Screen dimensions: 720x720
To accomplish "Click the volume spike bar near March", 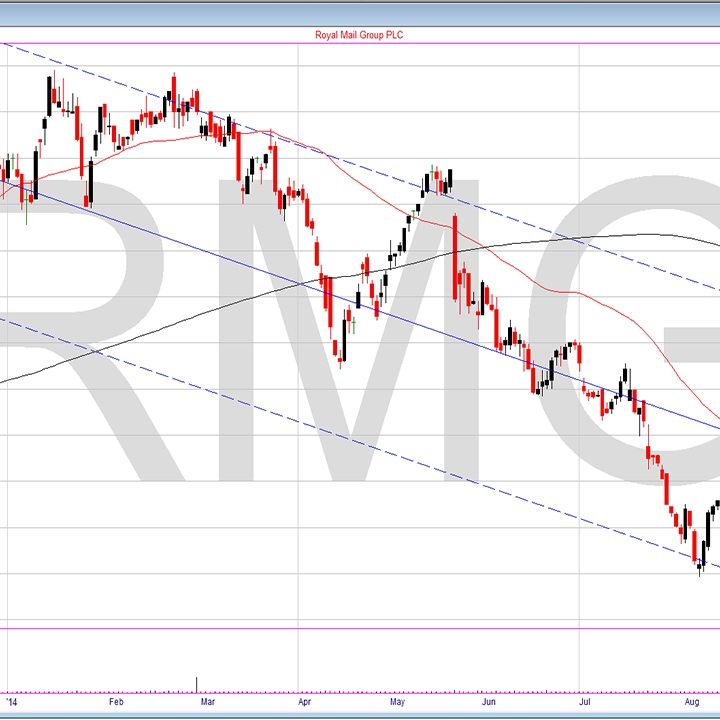I will click(196, 683).
